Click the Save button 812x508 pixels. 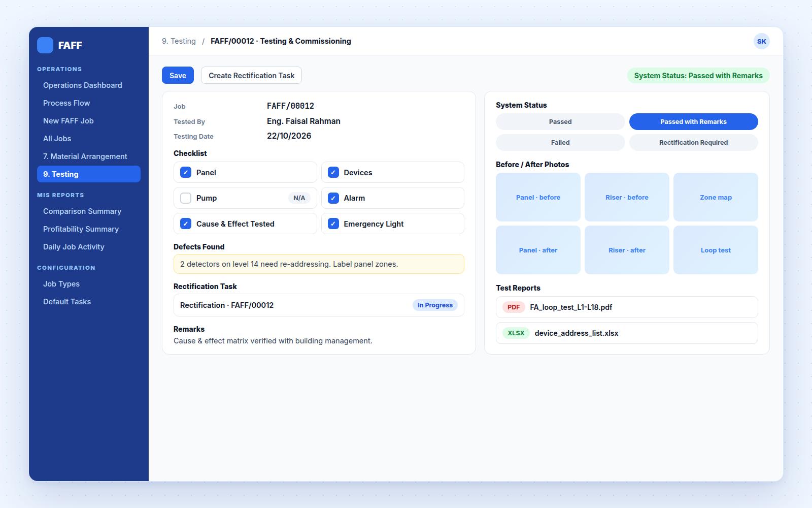178,75
